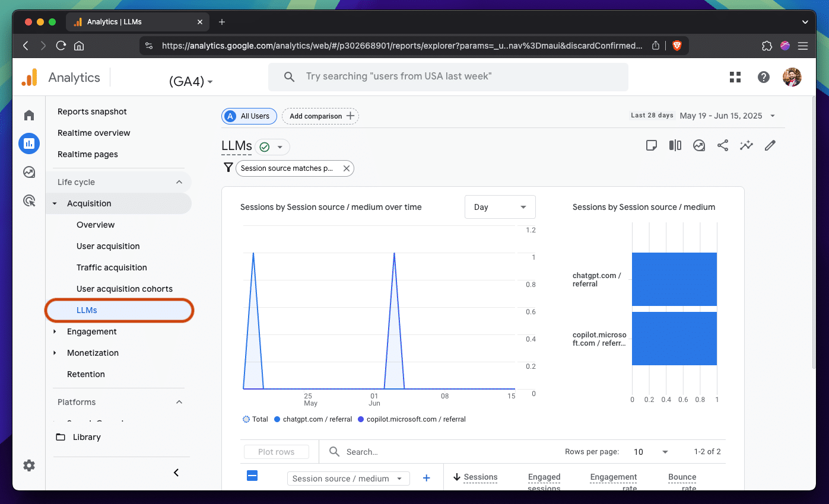Collapse the navigation with left chevron
829x504 pixels.
pyautogui.click(x=176, y=473)
